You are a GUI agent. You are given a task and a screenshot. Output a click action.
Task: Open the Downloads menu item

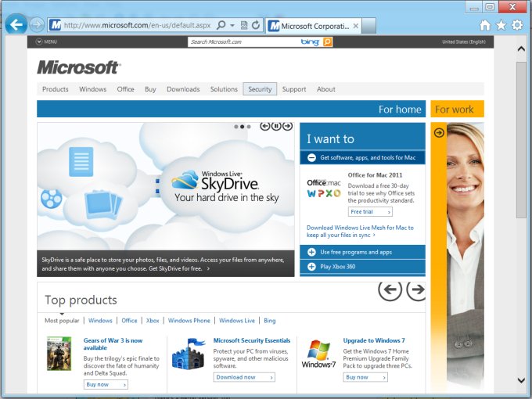point(183,89)
